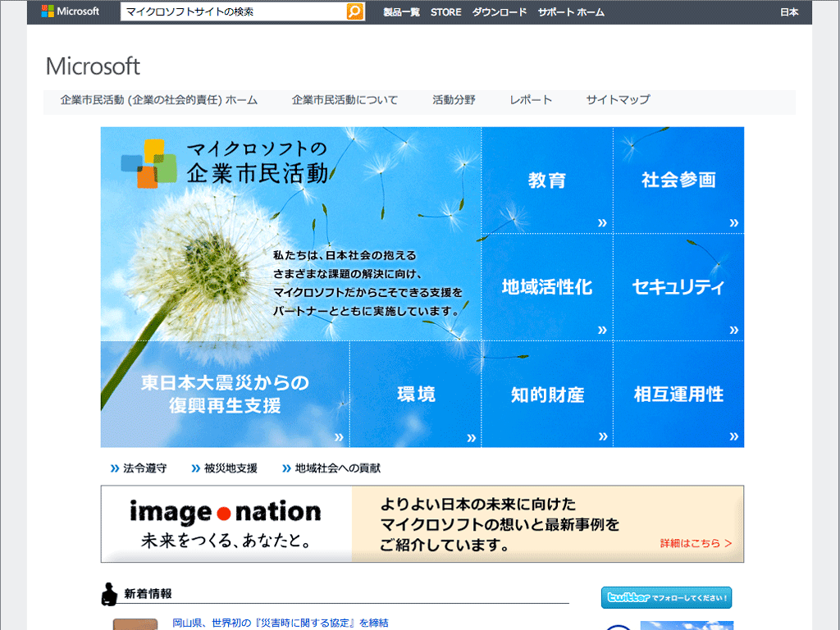Click the 新着情報 section heading
Screen dimensions: 840x630
tap(148, 594)
